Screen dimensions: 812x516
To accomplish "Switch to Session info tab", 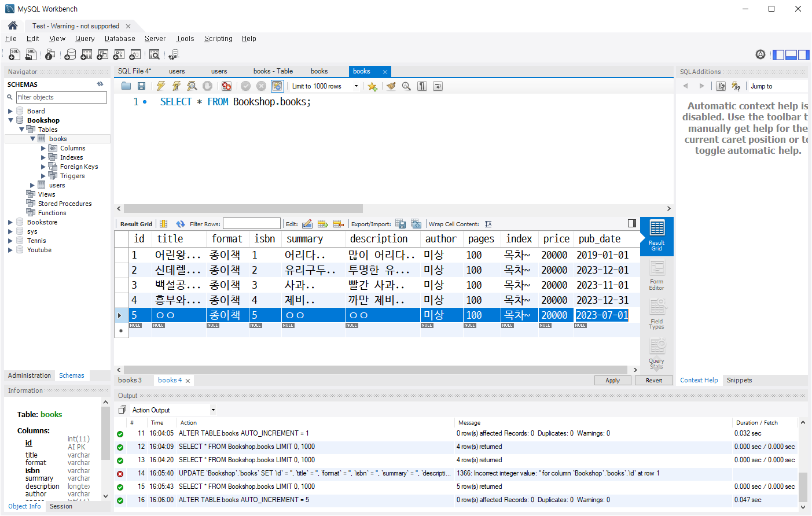I will (x=61, y=506).
